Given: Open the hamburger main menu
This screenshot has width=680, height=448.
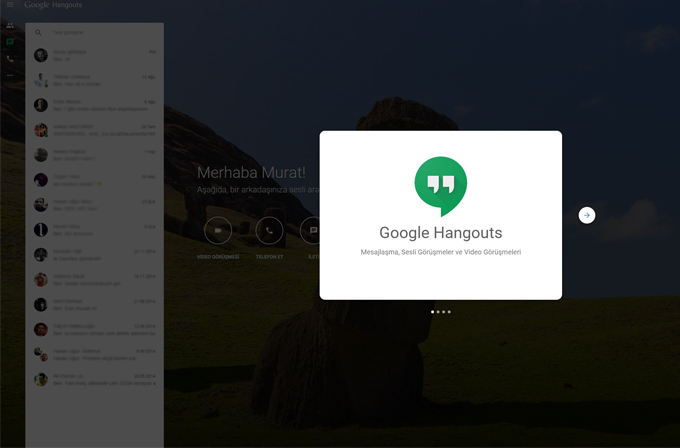Looking at the screenshot, I should pos(10,5).
